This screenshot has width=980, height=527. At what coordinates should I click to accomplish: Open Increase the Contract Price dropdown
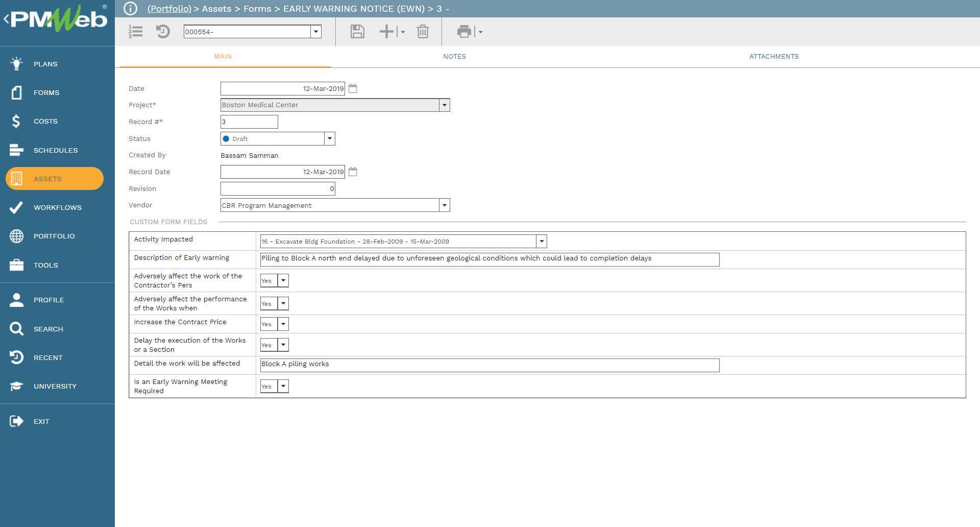pos(283,324)
